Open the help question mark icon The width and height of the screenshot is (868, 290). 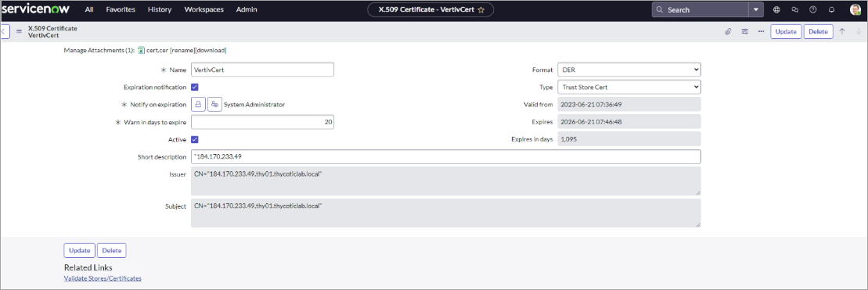pos(812,10)
